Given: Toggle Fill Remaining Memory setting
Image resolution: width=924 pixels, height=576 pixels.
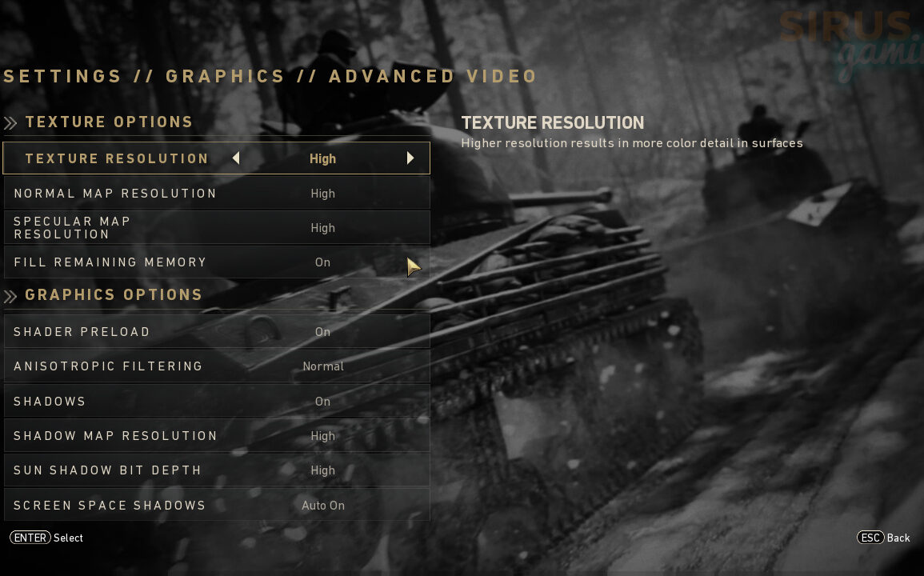Looking at the screenshot, I should pos(217,262).
